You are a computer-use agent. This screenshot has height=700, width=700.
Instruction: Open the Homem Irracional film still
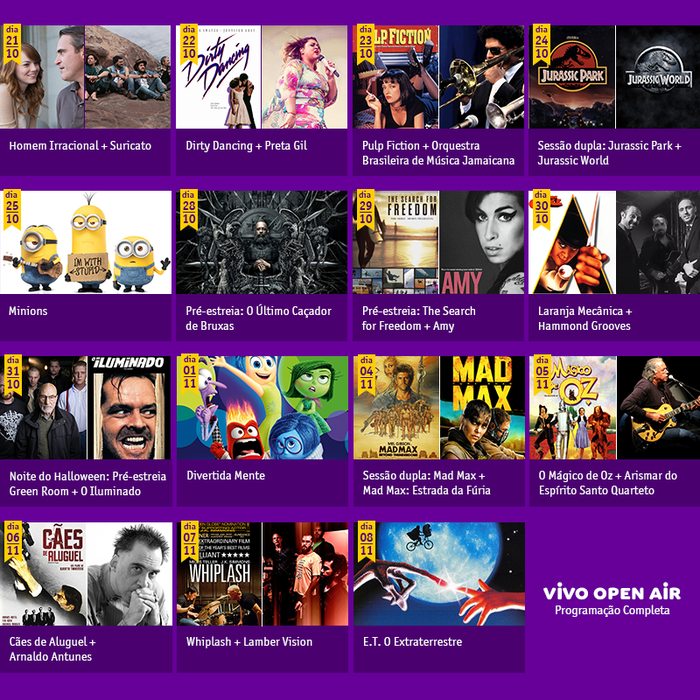pyautogui.click(x=42, y=77)
